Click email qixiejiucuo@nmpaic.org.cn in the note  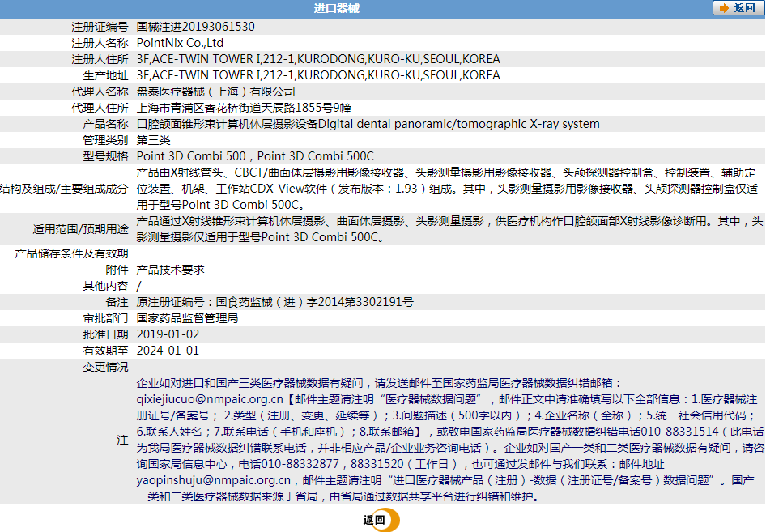(x=210, y=399)
